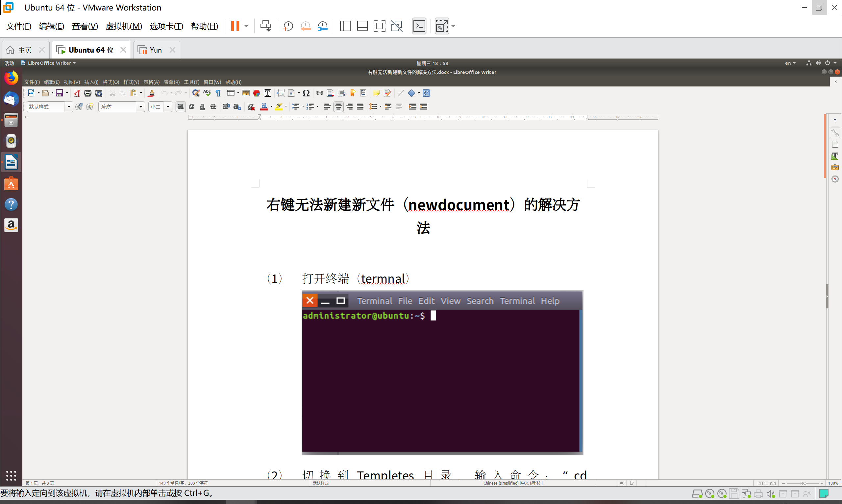Insert a hyperlink using the chain icon
Image resolution: width=842 pixels, height=504 pixels.
coord(320,93)
